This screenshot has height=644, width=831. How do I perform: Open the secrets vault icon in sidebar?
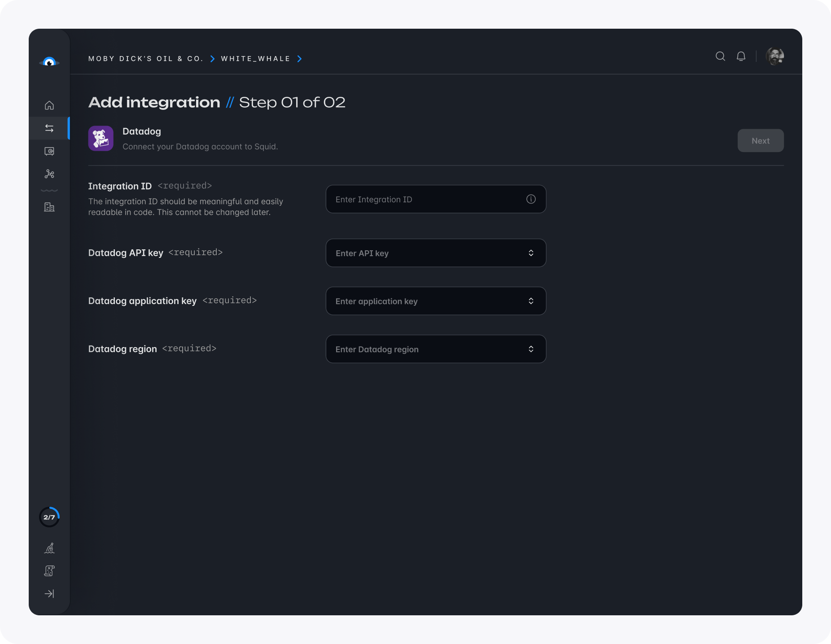click(x=49, y=151)
